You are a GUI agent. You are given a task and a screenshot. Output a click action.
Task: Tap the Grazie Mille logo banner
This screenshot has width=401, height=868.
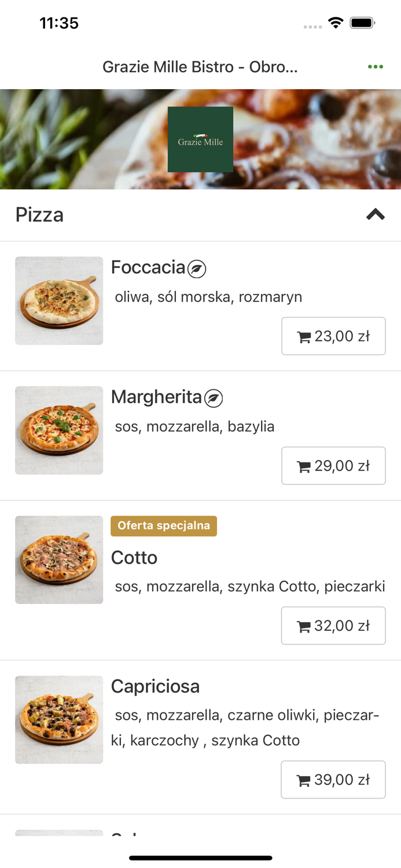click(200, 139)
